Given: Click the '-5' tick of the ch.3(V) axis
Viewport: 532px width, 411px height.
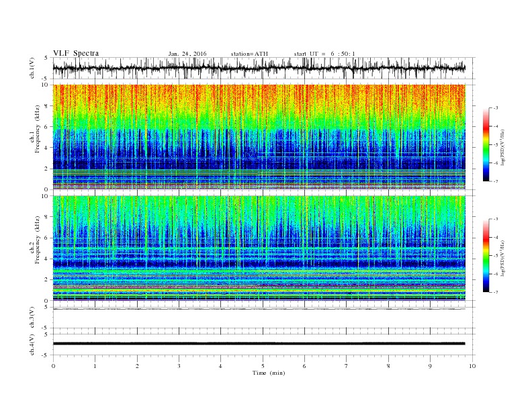Looking at the screenshot, I should pos(45,328).
